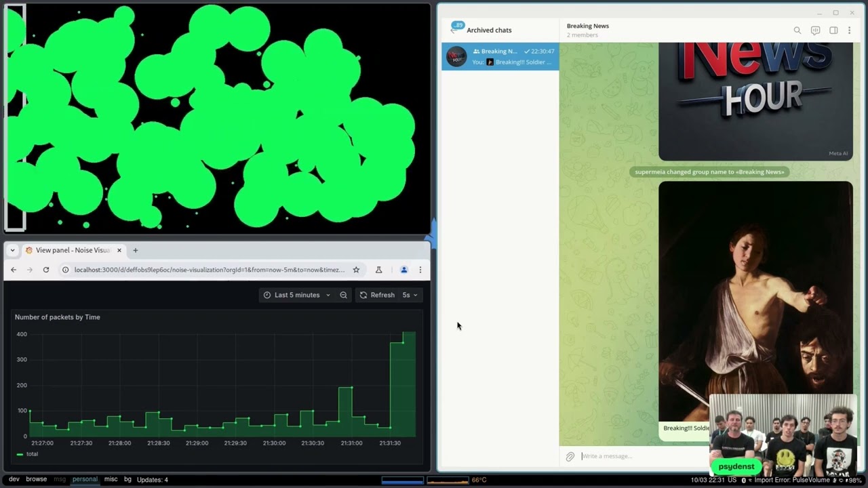
Task: Open the chat discussion icon in header
Action: (816, 30)
